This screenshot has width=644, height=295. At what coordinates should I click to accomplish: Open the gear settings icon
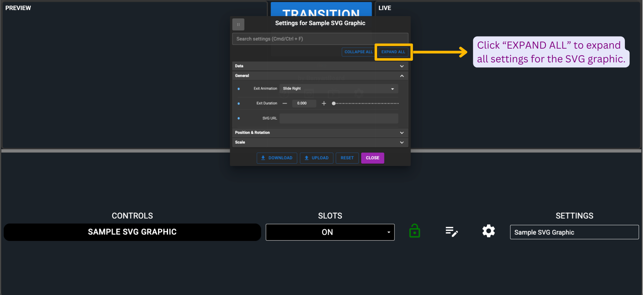pyautogui.click(x=488, y=231)
